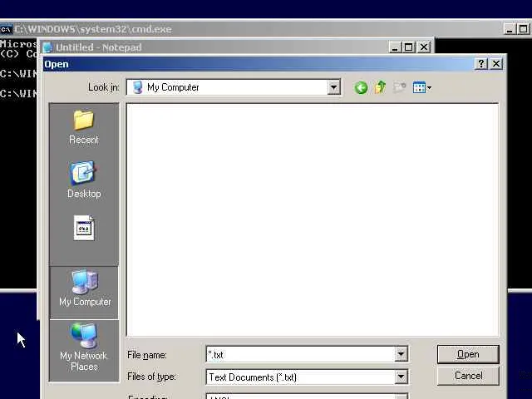Viewport: 532px width, 399px height.
Task: Go to Desktop in places bar
Action: (84, 180)
